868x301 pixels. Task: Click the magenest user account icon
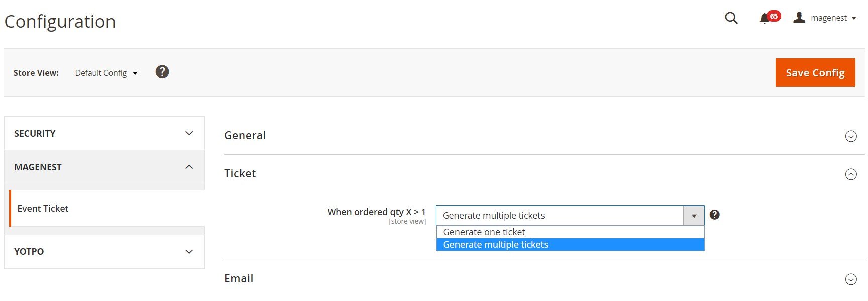pyautogui.click(x=799, y=18)
